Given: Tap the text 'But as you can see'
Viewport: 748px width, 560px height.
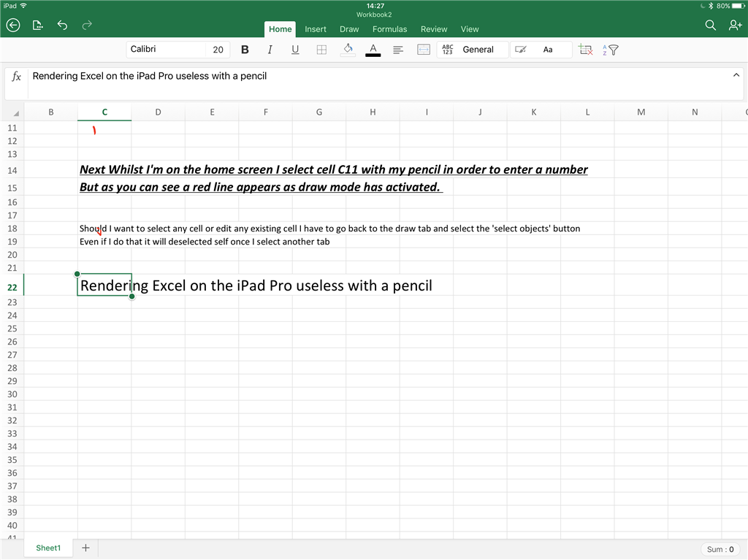Looking at the screenshot, I should [260, 187].
